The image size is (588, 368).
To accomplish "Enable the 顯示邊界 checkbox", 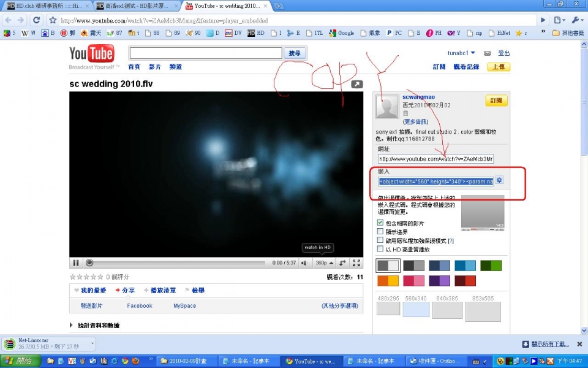I will [380, 232].
